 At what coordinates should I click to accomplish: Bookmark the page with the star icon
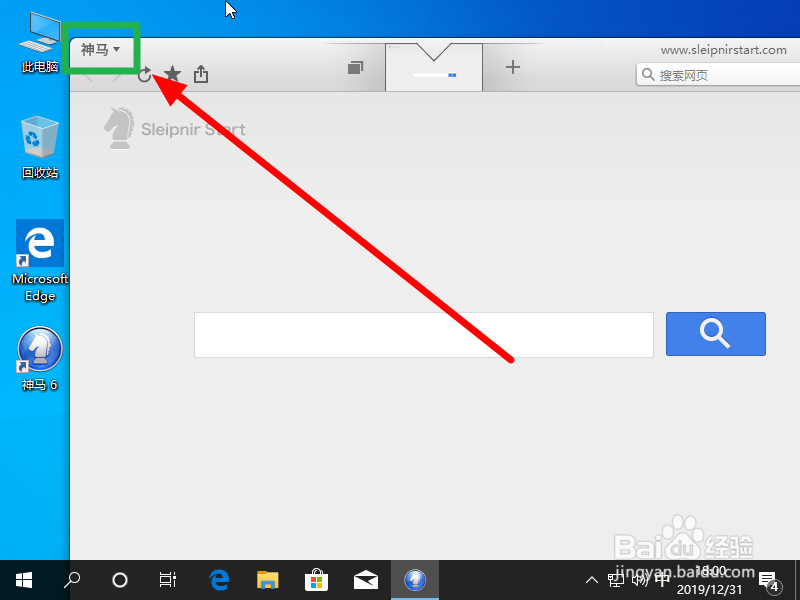(x=172, y=74)
